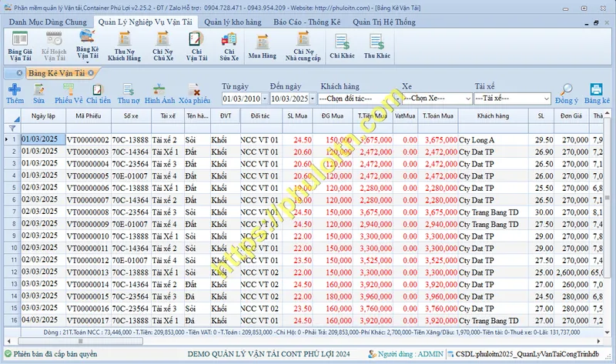Click Mã Phiếu filter row cell
Screen dimensions: 616x364
(x=89, y=129)
